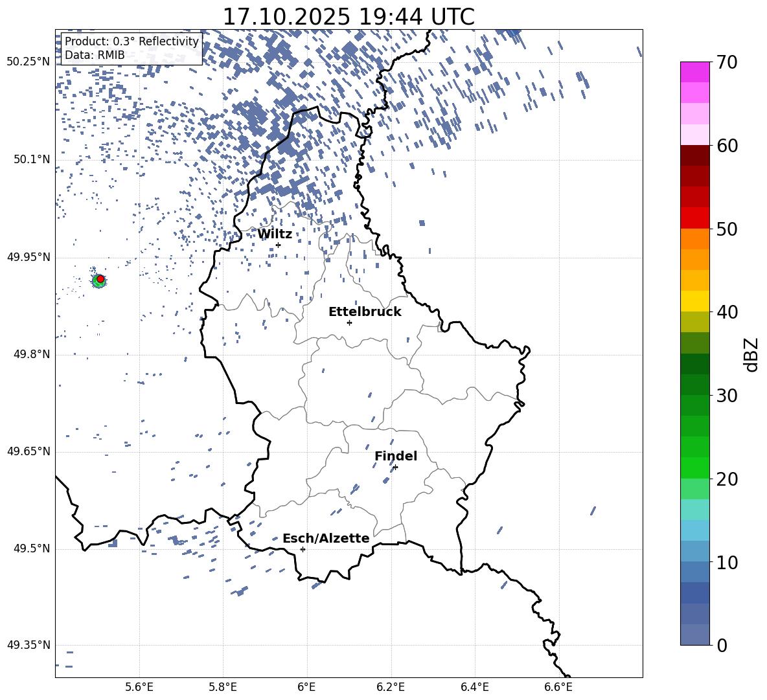Click the colorbar tick label 30

click(x=727, y=396)
